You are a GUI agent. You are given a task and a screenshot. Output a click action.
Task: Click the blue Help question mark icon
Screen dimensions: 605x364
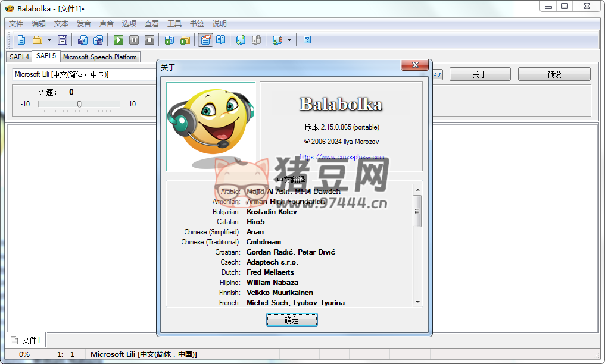307,40
